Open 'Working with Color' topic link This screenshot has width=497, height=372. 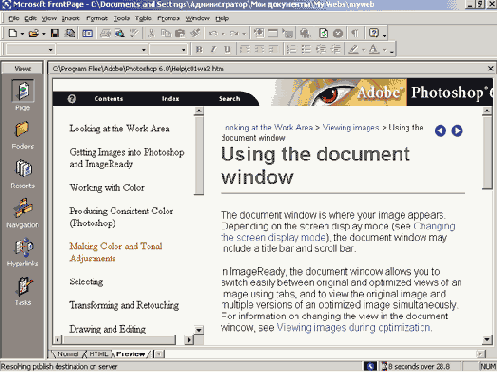107,188
